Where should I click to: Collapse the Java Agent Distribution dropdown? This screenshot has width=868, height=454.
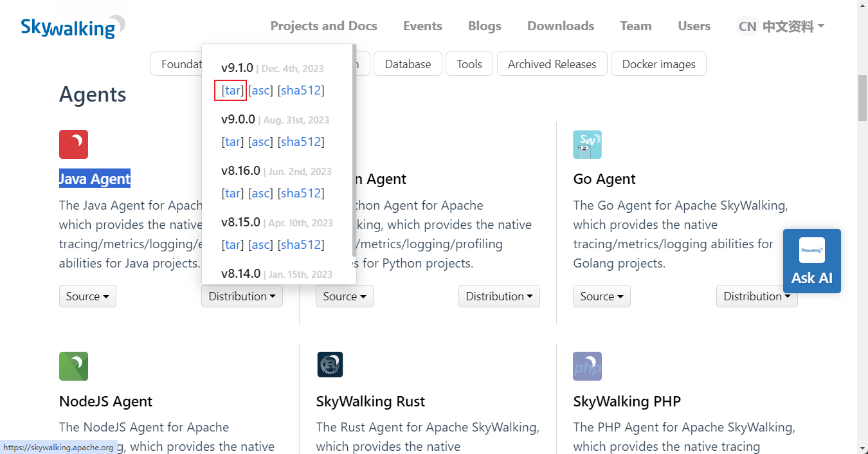pos(242,296)
